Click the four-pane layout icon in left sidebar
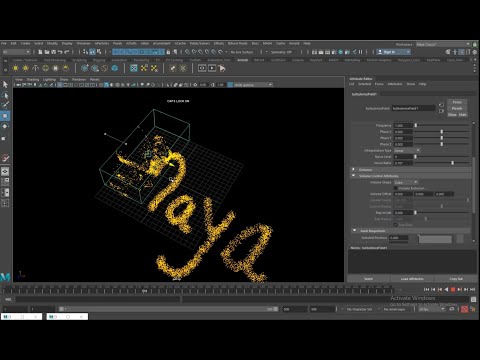 coord(5,182)
